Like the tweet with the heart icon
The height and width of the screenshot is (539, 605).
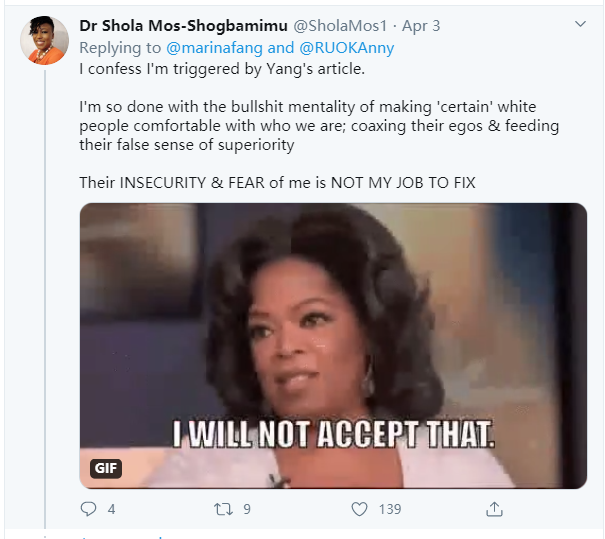point(360,509)
